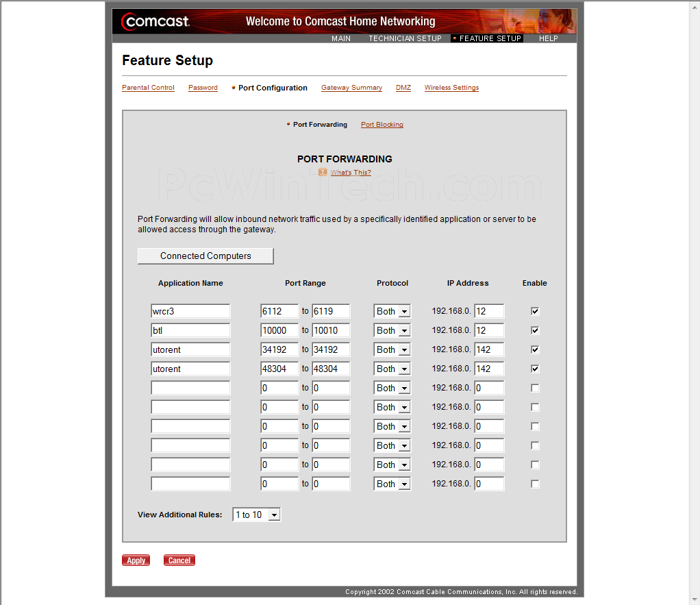Uncheck Enable for the btl rule
Image resolution: width=700 pixels, height=605 pixels.
pyautogui.click(x=535, y=330)
